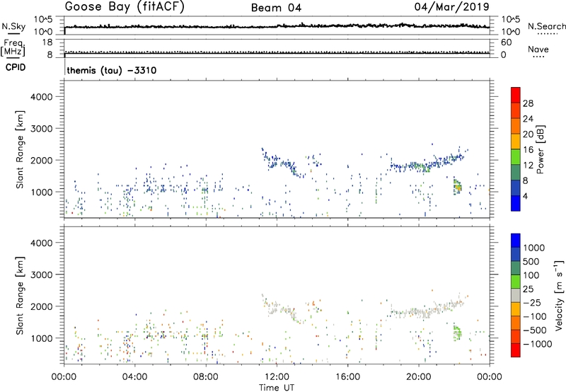Select the 'Beam 04' heading
The height and width of the screenshot is (392, 566).
point(276,8)
